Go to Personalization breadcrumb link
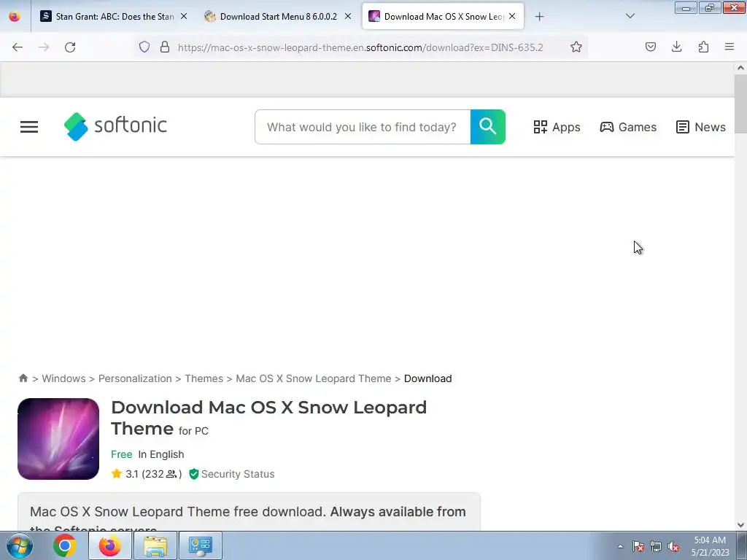 pyautogui.click(x=135, y=378)
